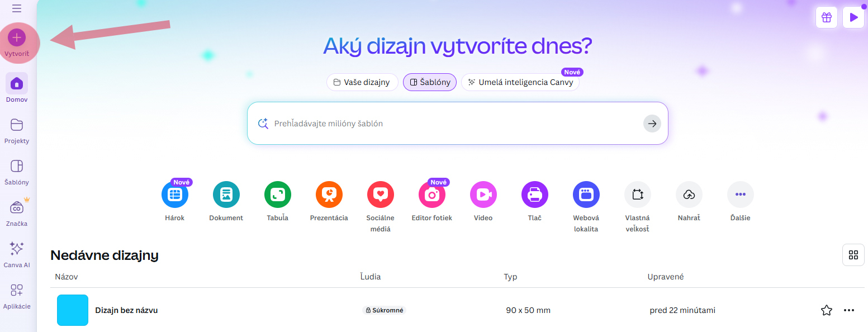Create a Webová lokalita
The image size is (868, 332).
586,195
